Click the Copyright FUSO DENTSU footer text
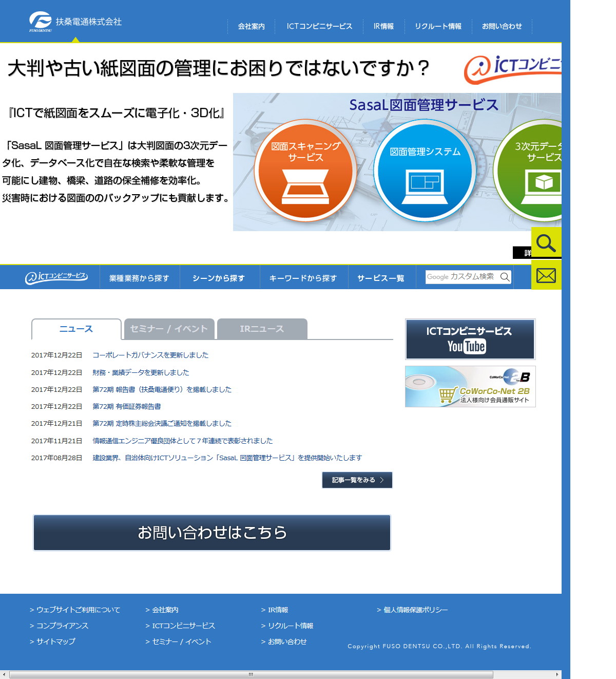The image size is (616, 679). tap(439, 646)
